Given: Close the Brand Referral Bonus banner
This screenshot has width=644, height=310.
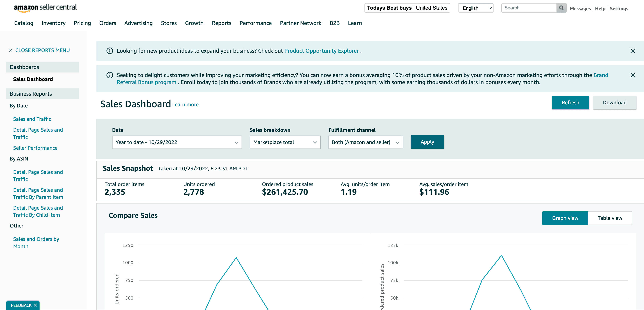Looking at the screenshot, I should click(x=633, y=75).
